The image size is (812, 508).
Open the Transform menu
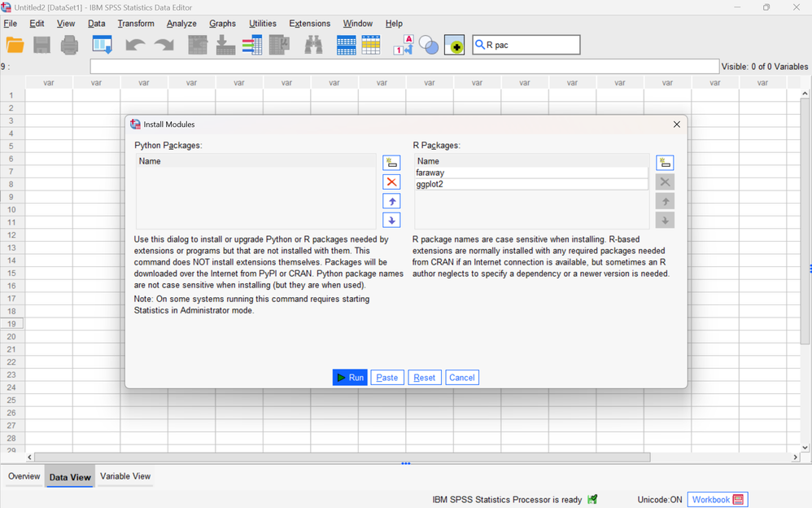point(136,24)
